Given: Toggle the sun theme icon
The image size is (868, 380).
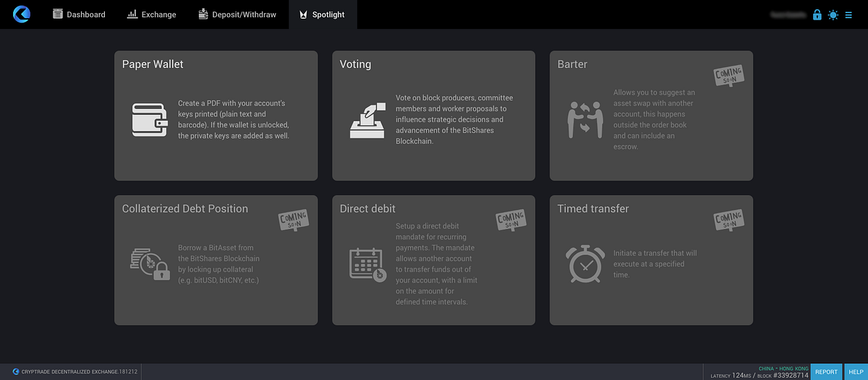Looking at the screenshot, I should point(833,14).
